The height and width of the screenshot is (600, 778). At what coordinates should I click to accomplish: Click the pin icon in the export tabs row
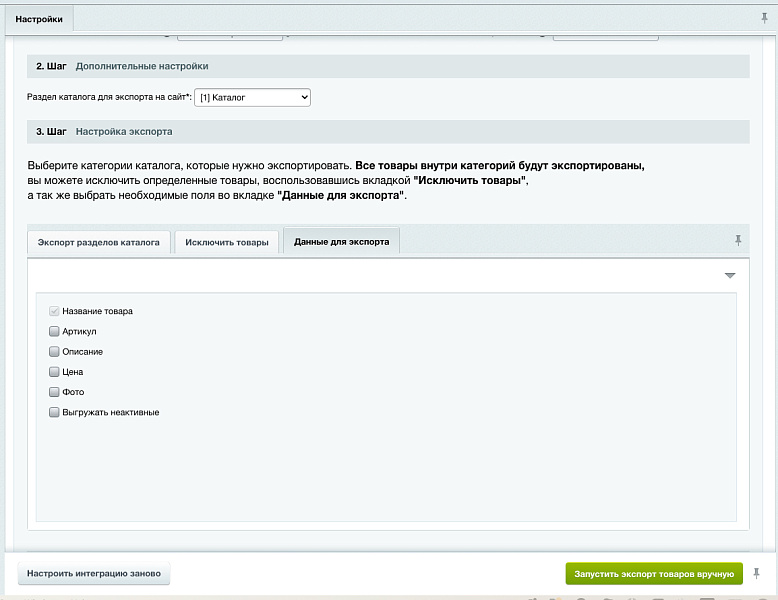pos(738,240)
